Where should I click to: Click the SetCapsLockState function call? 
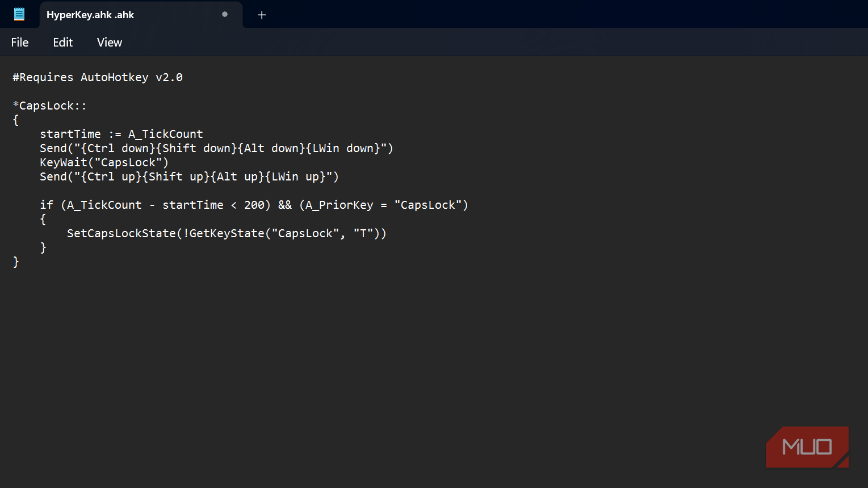(121, 233)
